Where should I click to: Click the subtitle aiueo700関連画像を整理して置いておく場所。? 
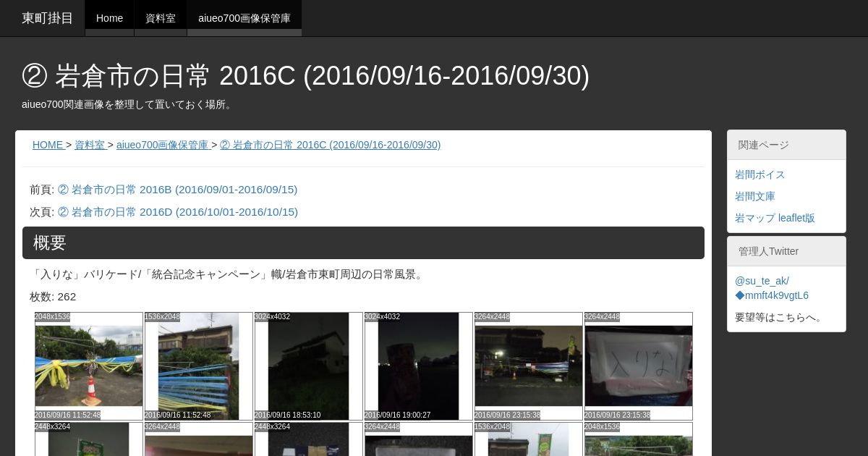click(129, 104)
